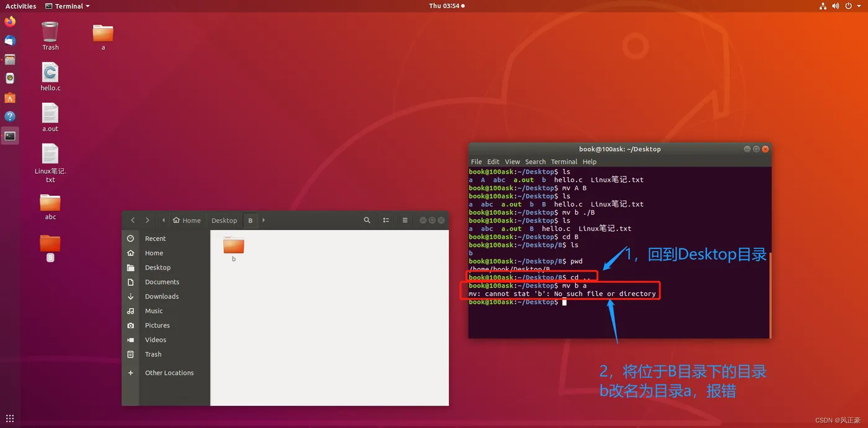Go to the Home path bar button
The height and width of the screenshot is (428, 868).
(x=187, y=221)
